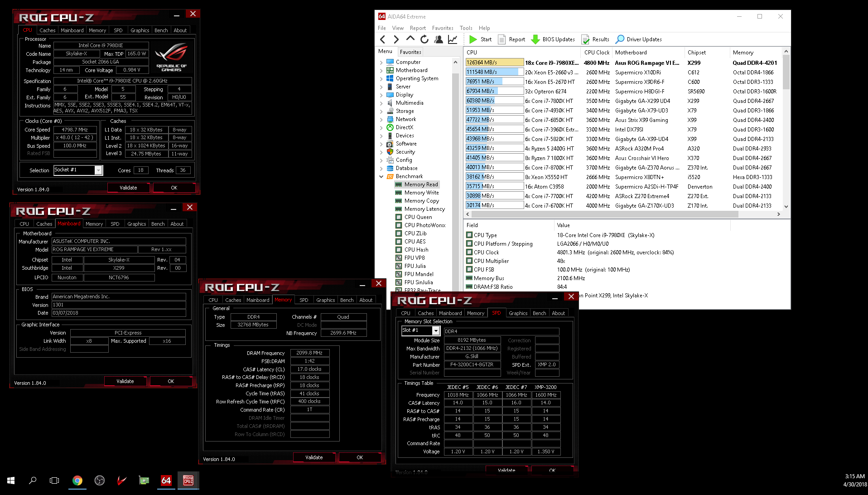Screen dimensions: 868x495
Task: Click OK in the top-left CPU-Z window
Action: (174, 188)
